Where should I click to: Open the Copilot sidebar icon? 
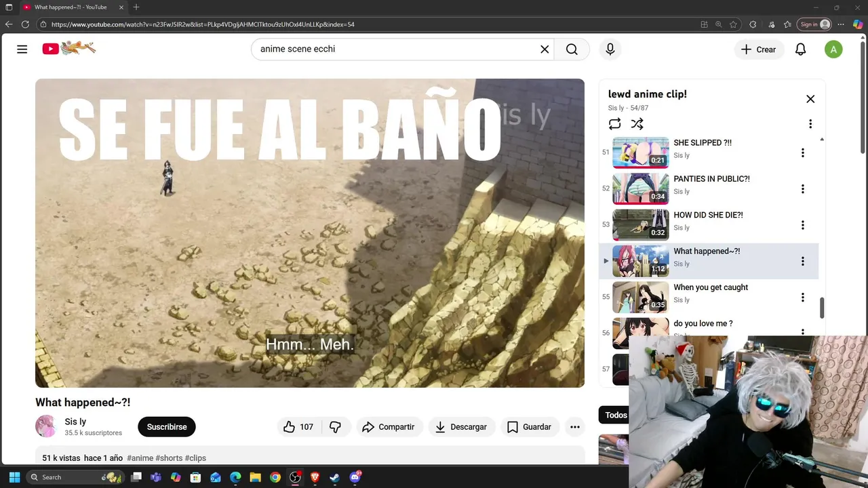(x=858, y=24)
